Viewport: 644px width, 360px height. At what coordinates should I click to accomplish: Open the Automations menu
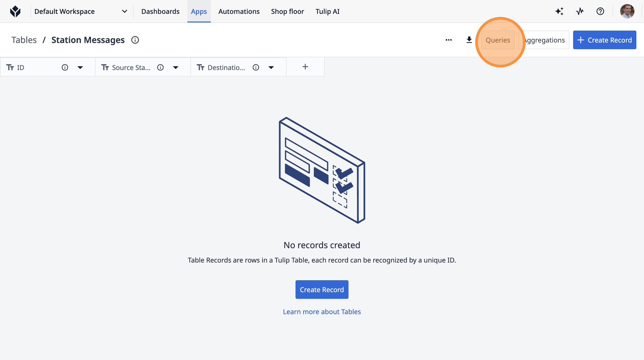click(x=239, y=11)
